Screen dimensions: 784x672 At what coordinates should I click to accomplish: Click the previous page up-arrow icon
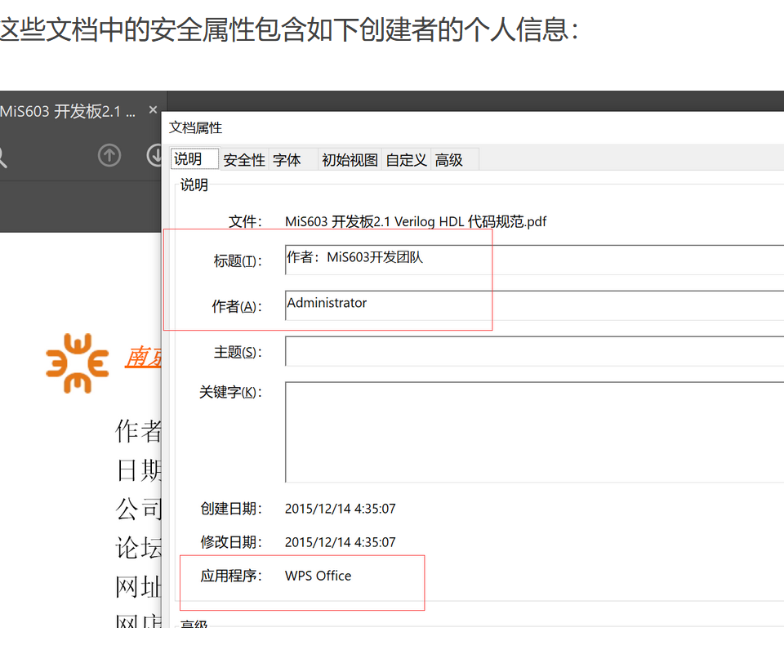click(x=109, y=155)
